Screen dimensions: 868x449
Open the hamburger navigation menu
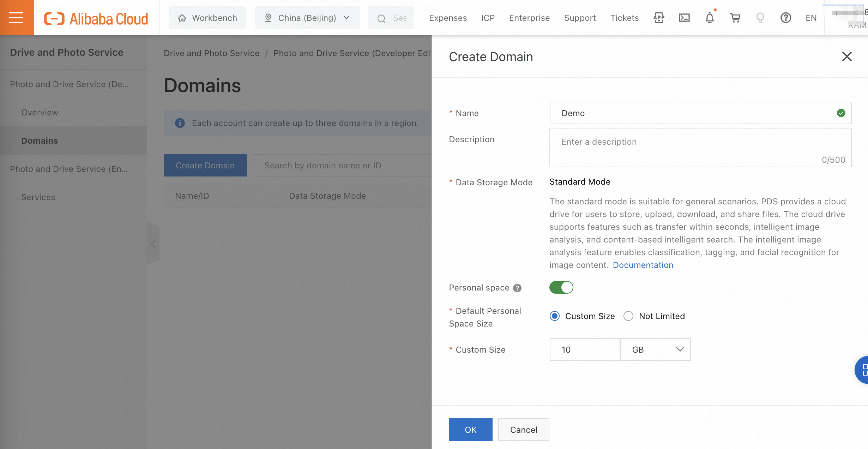(16, 18)
